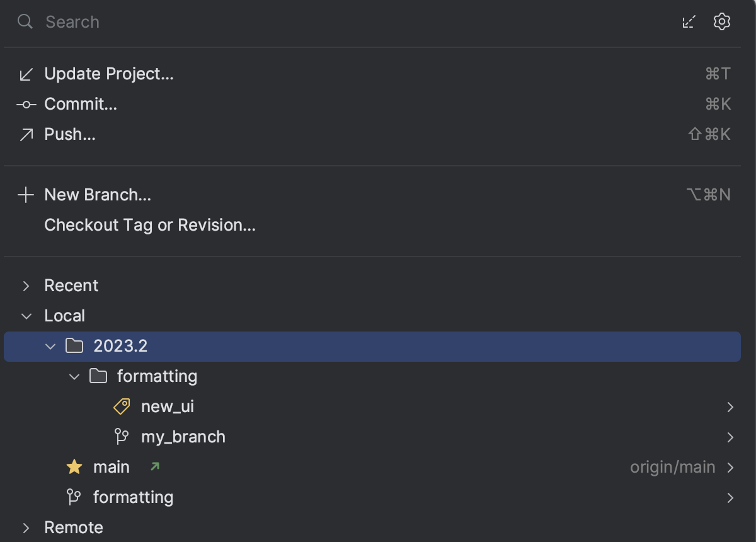Click the Commit icon
The image size is (756, 542).
point(25,103)
